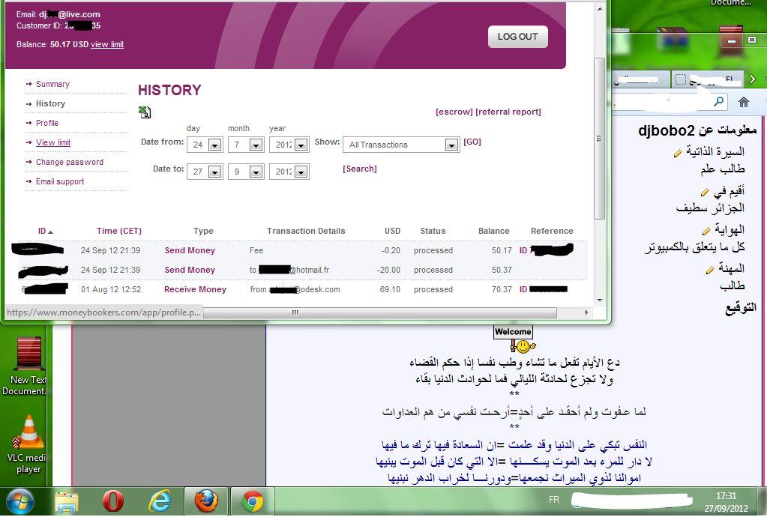Click tab overflow arrow in background browser
The height and width of the screenshot is (532, 767).
752,79
